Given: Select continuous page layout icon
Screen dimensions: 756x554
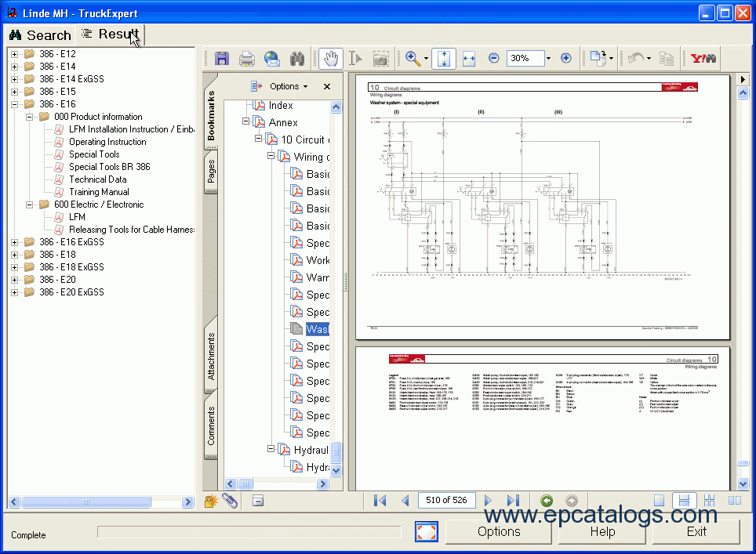Looking at the screenshot, I should 684,501.
